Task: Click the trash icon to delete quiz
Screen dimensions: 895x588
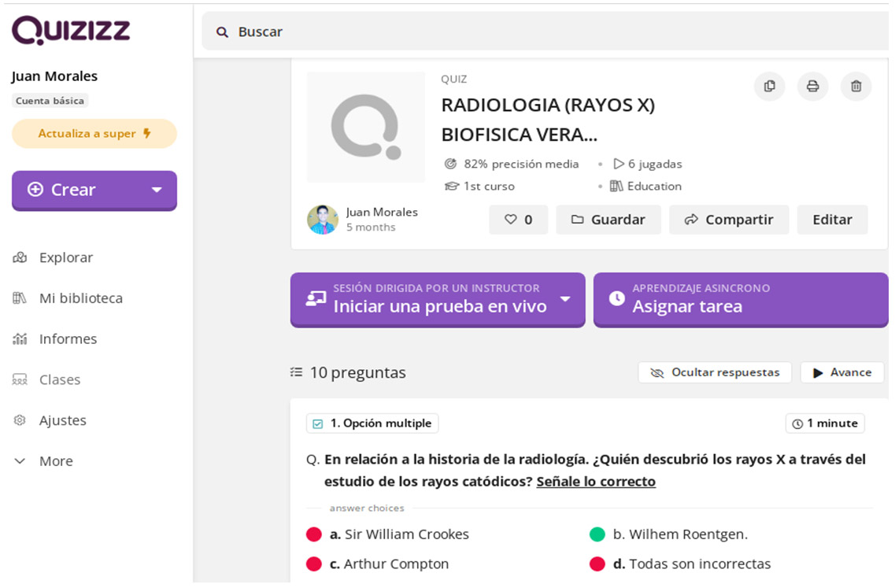Action: pyautogui.click(x=856, y=87)
